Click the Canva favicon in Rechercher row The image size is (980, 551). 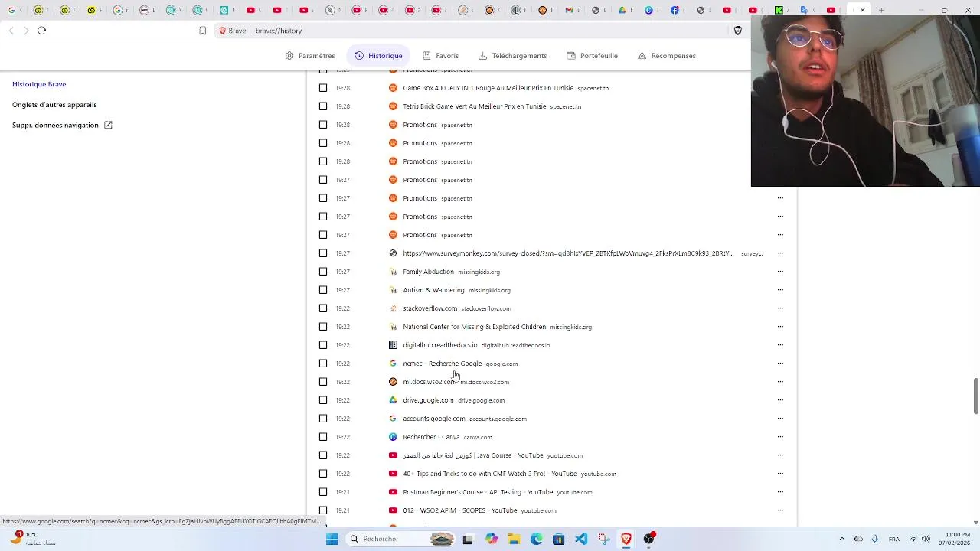tap(393, 437)
